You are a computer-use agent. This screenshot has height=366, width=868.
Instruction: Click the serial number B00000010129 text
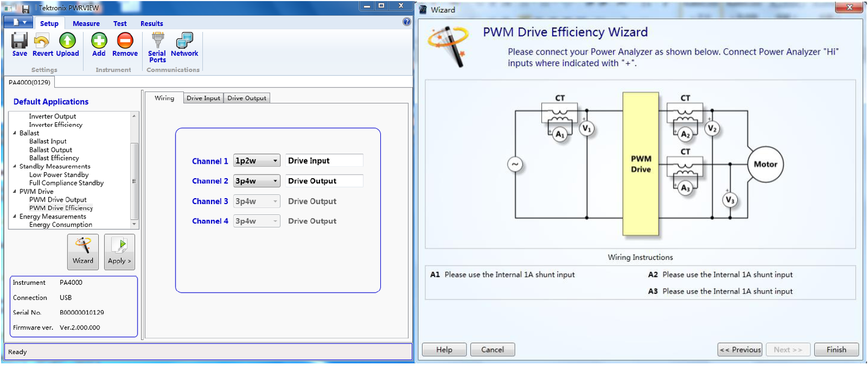point(81,312)
